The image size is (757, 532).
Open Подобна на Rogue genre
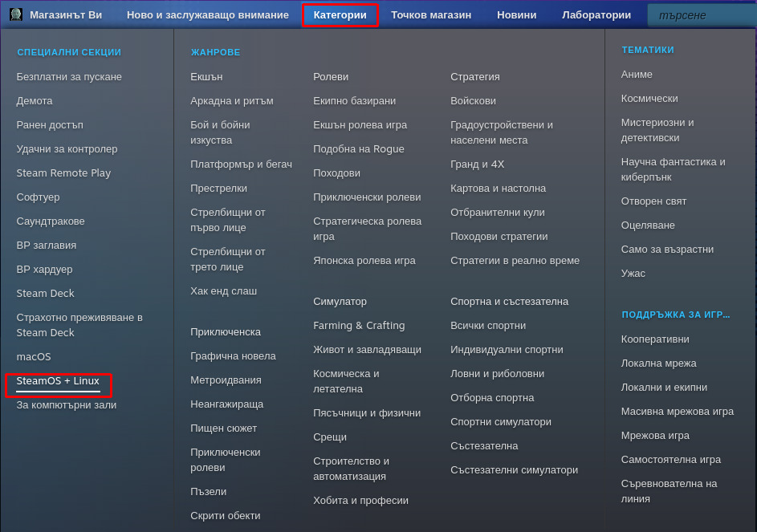tap(359, 149)
